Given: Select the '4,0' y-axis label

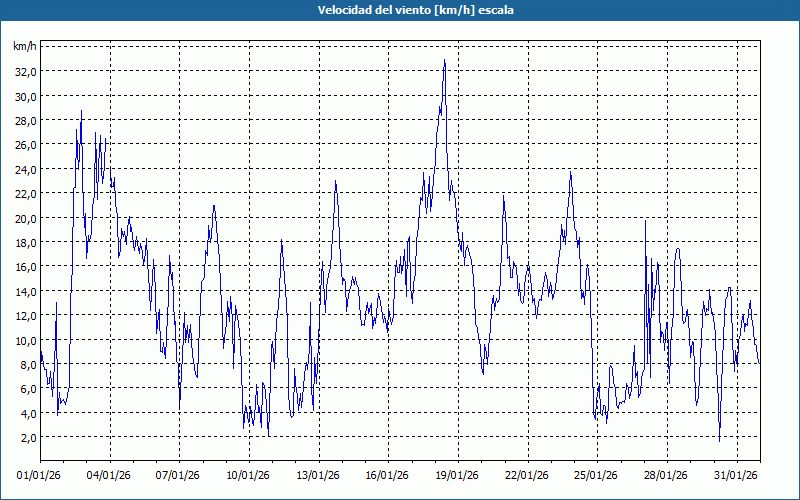Looking at the screenshot, I should (28, 413).
